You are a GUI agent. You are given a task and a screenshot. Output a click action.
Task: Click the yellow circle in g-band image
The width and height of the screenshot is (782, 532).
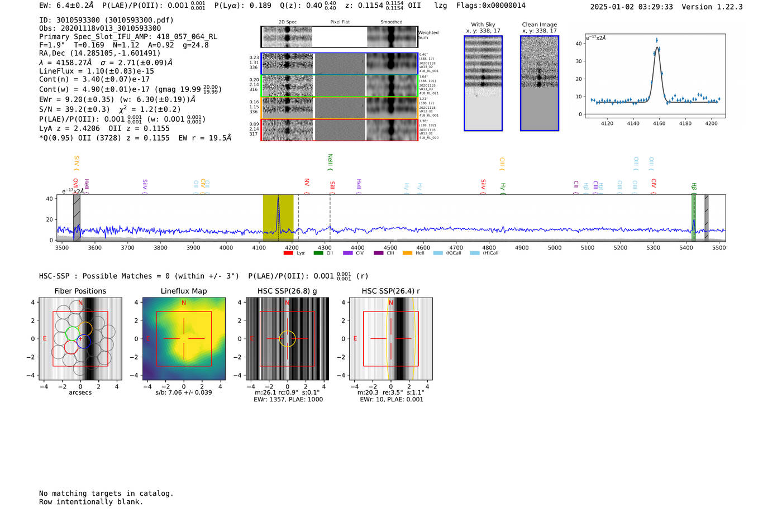pos(287,339)
